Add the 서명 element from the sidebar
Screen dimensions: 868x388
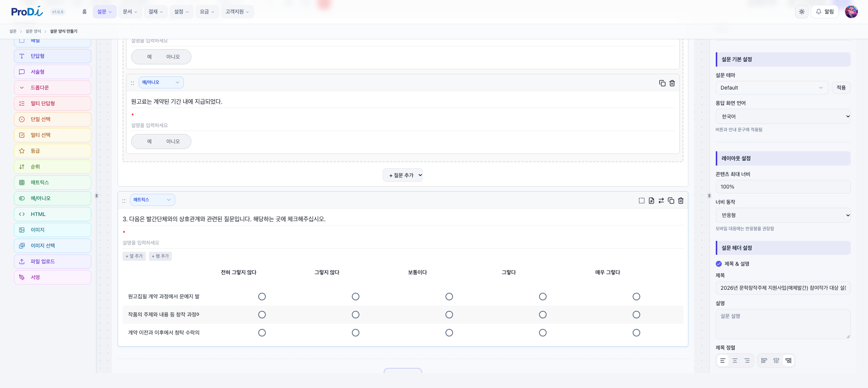[53, 277]
